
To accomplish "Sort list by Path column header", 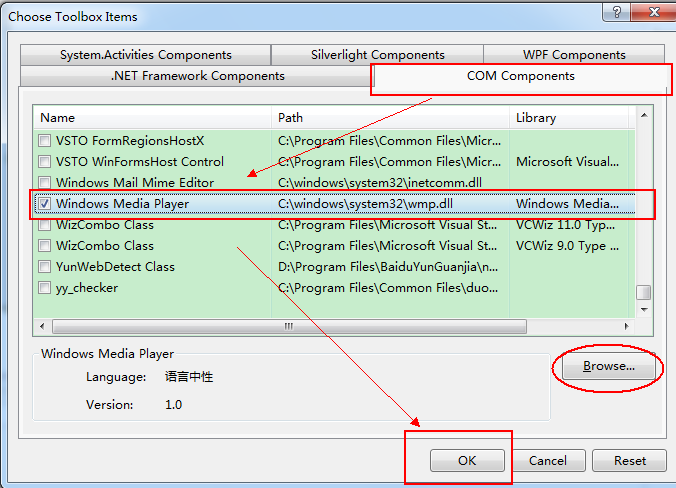I will pos(391,118).
